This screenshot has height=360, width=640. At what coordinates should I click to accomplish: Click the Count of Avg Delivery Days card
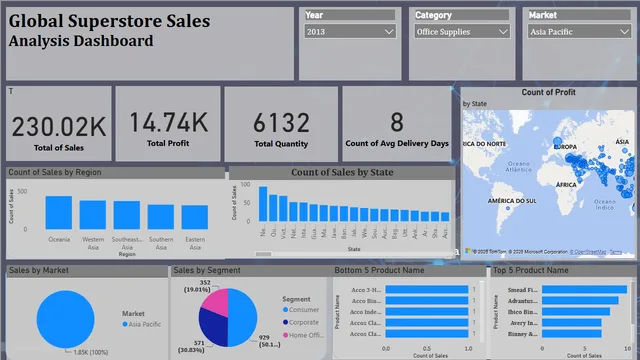point(397,123)
